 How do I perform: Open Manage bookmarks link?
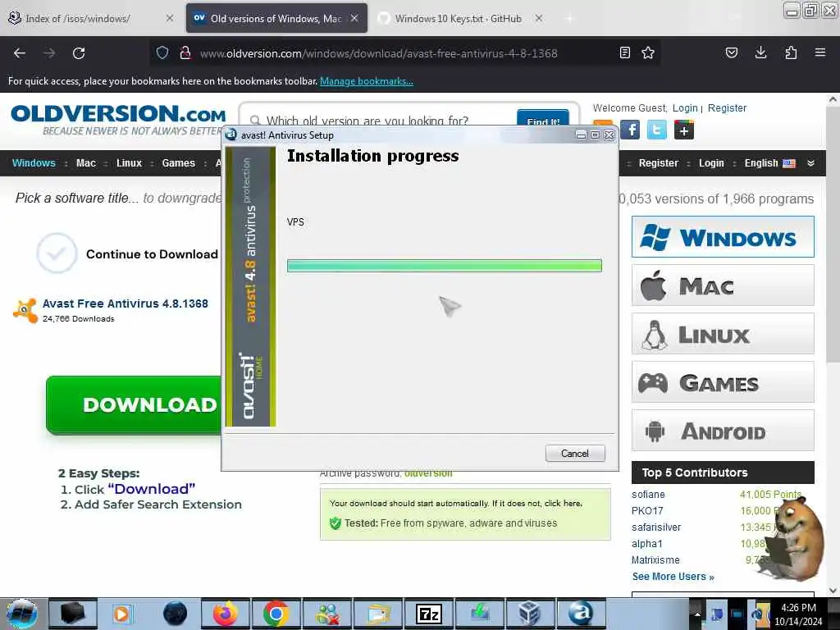(367, 81)
